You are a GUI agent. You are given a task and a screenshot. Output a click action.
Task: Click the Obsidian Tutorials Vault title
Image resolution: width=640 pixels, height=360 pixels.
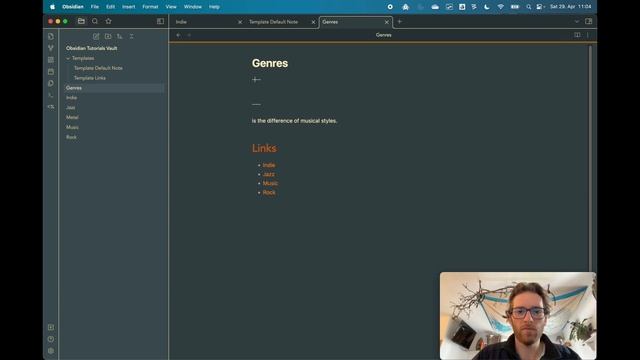(91, 48)
